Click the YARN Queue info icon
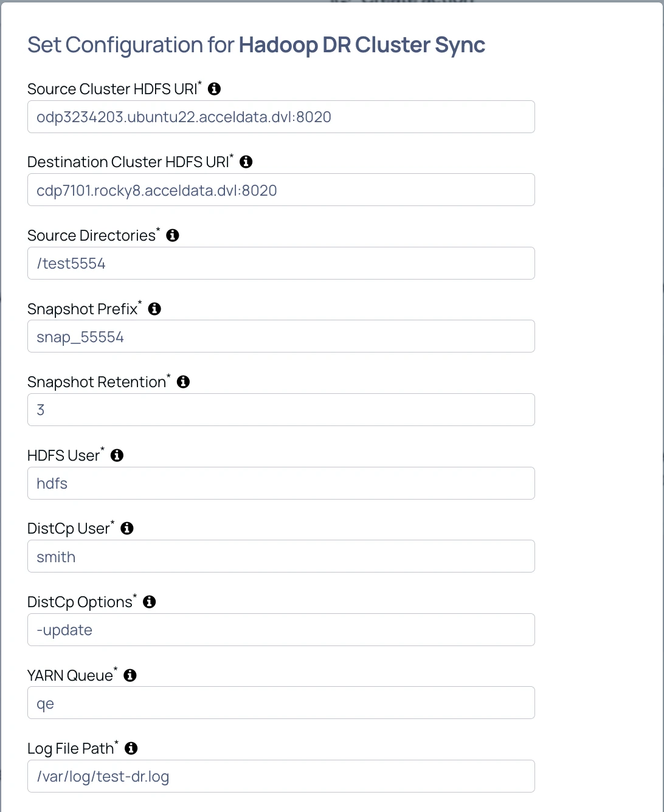Viewport: 664px width, 812px height. tap(130, 675)
